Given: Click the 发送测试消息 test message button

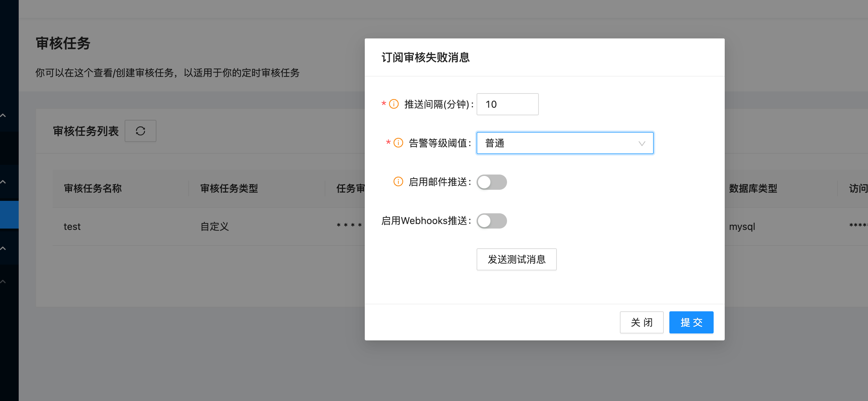Looking at the screenshot, I should pyautogui.click(x=516, y=259).
